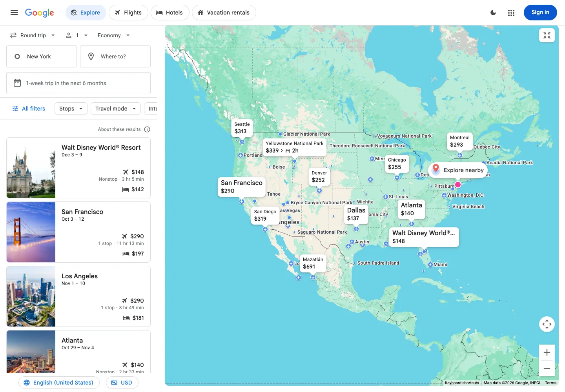Image resolution: width=565 pixels, height=392 pixels.
Task: Click the Google logo
Action: 40,13
